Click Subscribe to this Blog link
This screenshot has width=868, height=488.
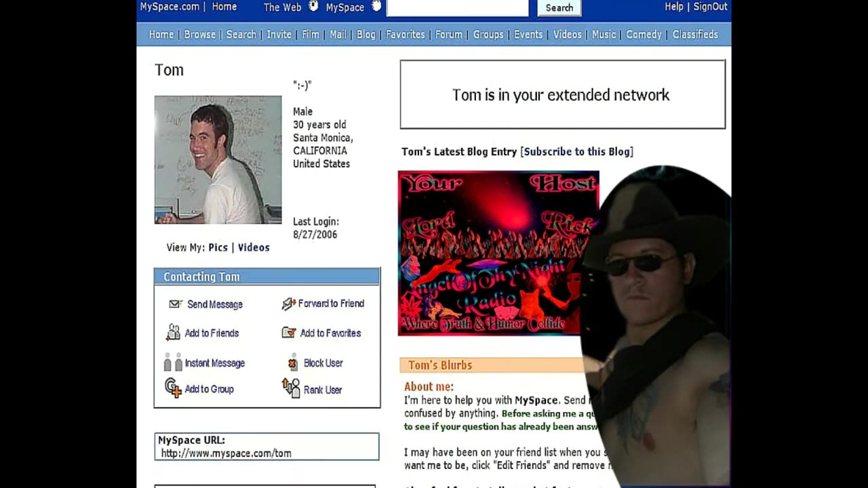[577, 152]
